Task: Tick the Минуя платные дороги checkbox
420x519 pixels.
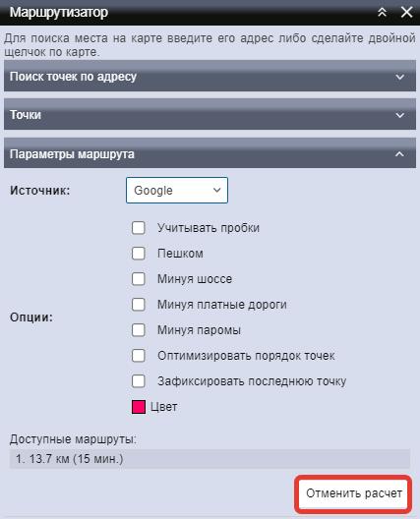Action: [x=138, y=305]
